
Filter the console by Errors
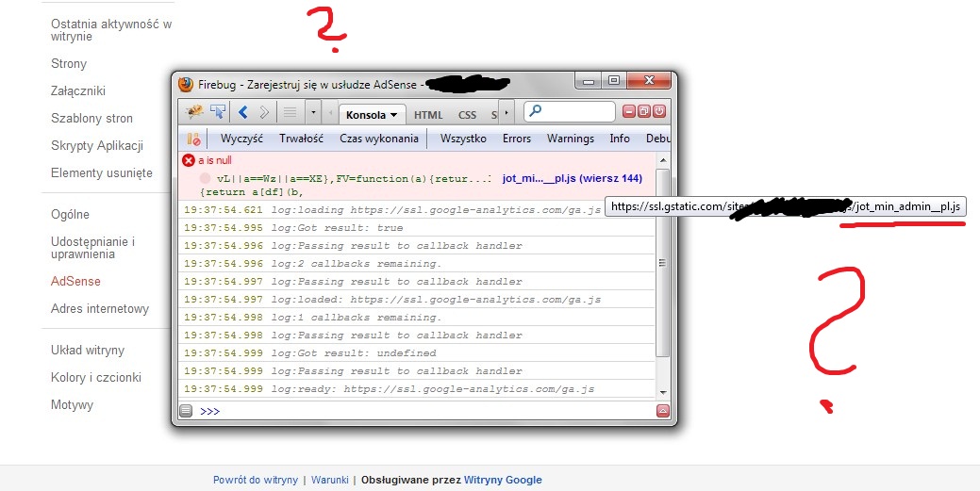point(517,139)
